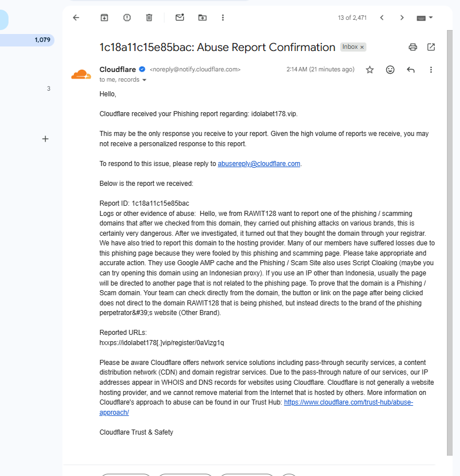Click the email subject heading
The image size is (460, 476).
217,48
